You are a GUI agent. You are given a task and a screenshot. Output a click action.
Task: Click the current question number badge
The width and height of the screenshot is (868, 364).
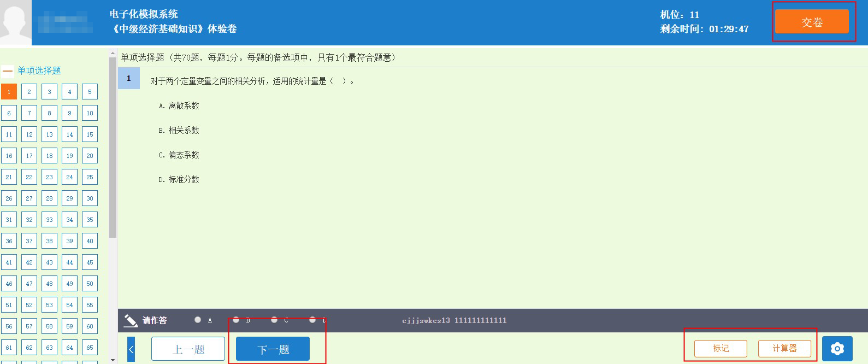[129, 78]
